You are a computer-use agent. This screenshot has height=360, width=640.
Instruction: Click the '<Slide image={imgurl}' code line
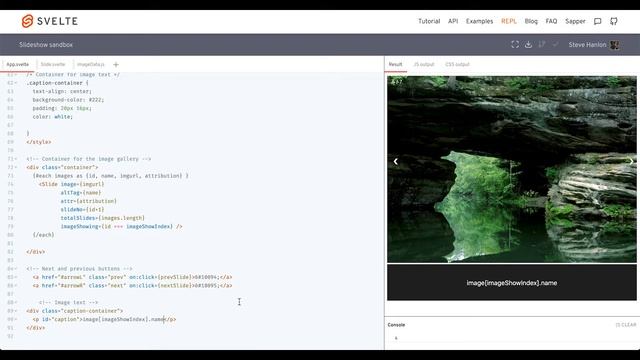coord(71,184)
